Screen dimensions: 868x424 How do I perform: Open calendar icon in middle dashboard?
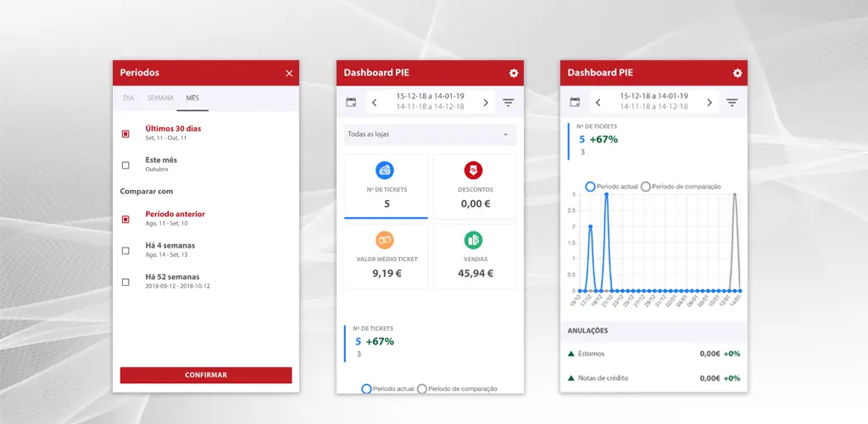pyautogui.click(x=351, y=103)
